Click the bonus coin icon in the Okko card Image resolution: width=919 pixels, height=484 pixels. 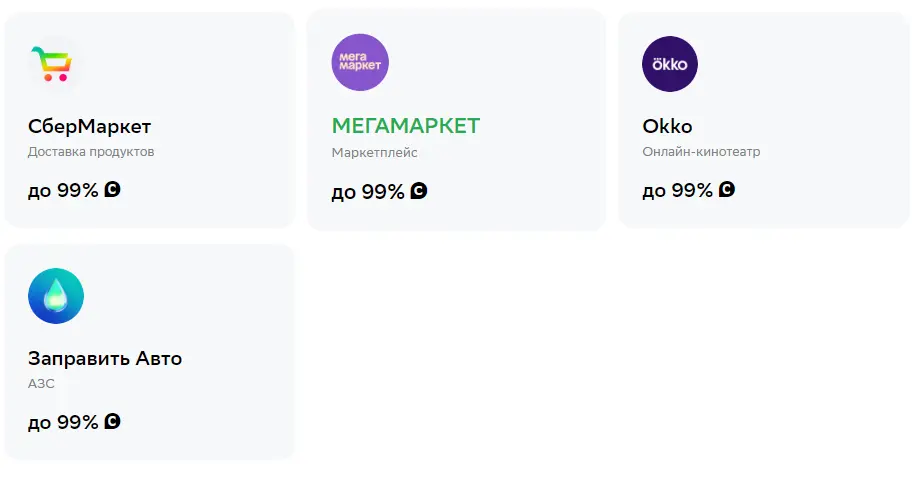[727, 189]
